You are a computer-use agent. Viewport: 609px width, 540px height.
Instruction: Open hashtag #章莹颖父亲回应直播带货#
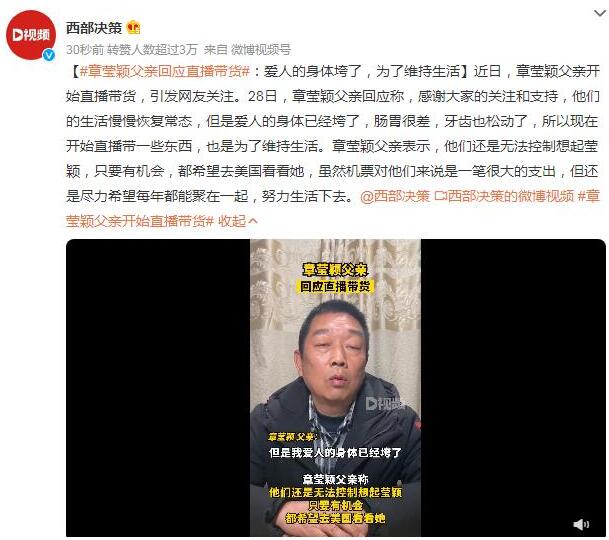click(x=164, y=71)
